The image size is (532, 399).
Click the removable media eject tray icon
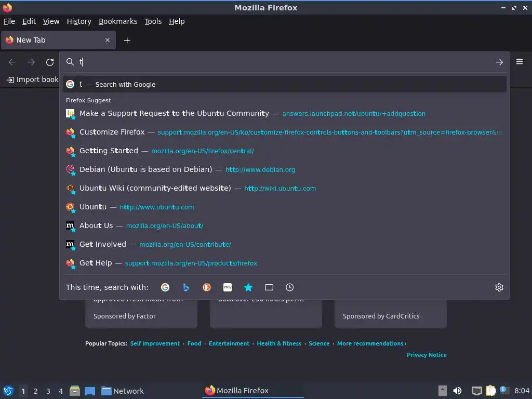[x=443, y=391]
